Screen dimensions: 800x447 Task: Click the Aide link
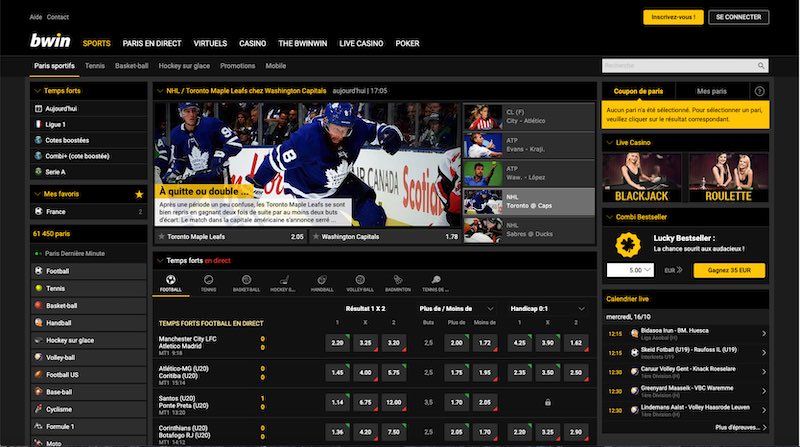pyautogui.click(x=36, y=17)
